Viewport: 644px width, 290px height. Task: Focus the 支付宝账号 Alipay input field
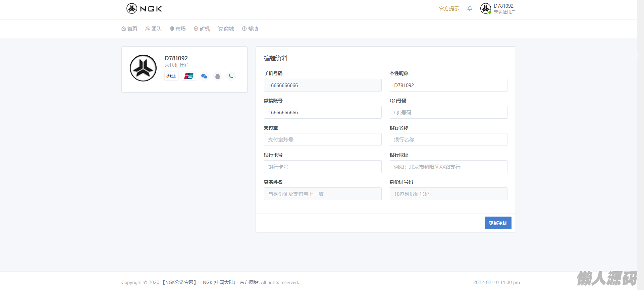pos(322,139)
